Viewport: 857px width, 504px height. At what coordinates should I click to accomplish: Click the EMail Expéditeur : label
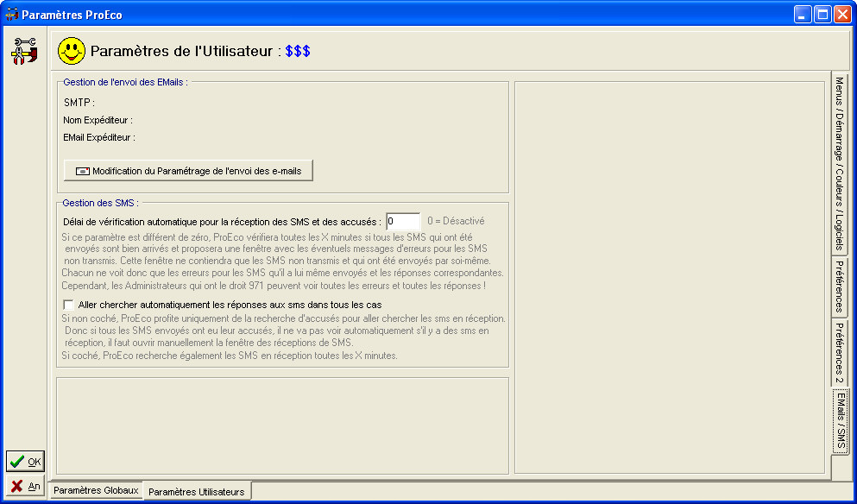[99, 138]
